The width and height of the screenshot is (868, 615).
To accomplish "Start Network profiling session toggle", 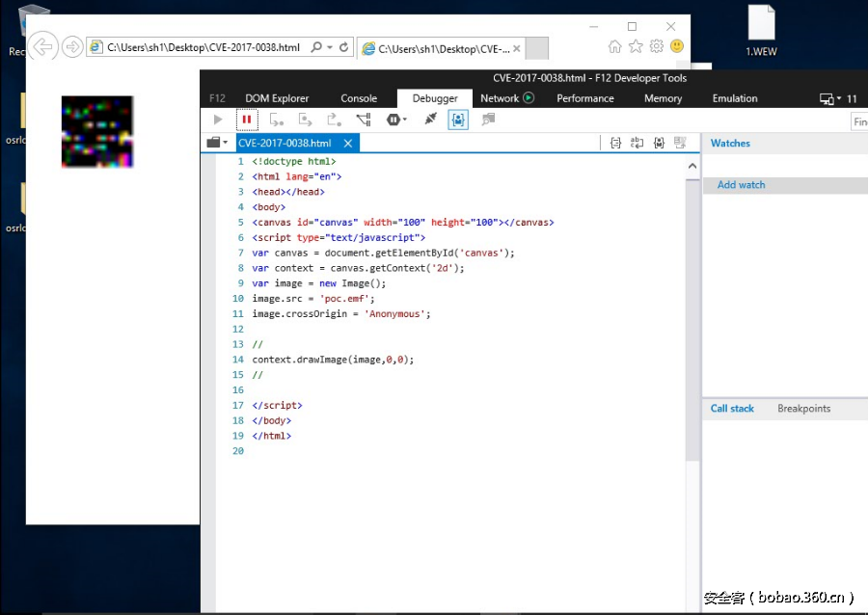I will (529, 98).
